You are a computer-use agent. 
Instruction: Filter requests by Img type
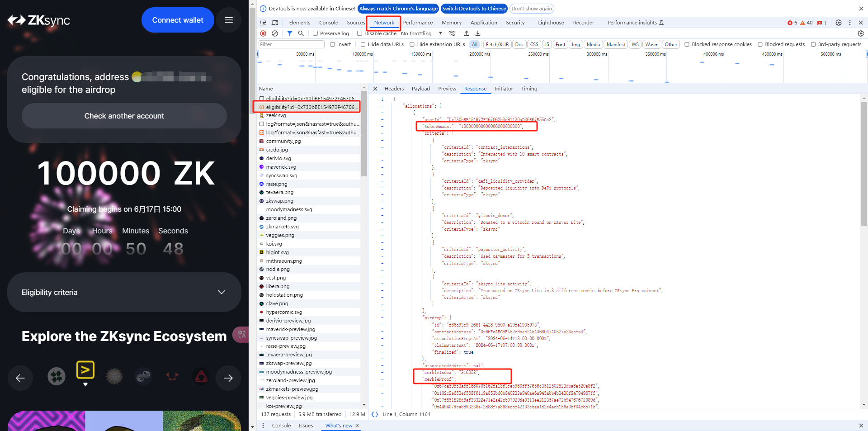pos(576,44)
